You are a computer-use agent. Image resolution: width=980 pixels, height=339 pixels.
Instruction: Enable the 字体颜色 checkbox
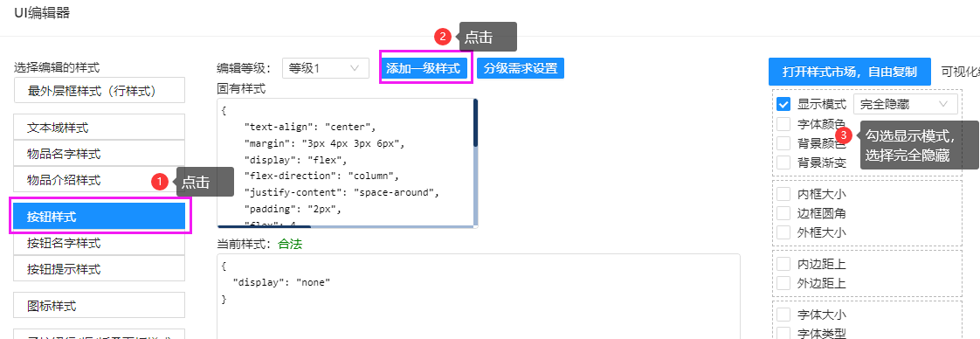[783, 123]
